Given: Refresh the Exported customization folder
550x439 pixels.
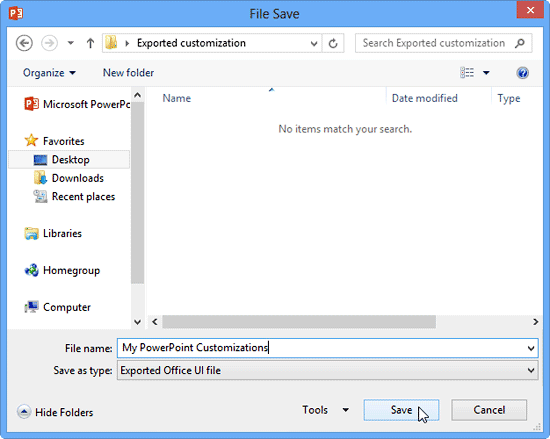Looking at the screenshot, I should [x=333, y=43].
